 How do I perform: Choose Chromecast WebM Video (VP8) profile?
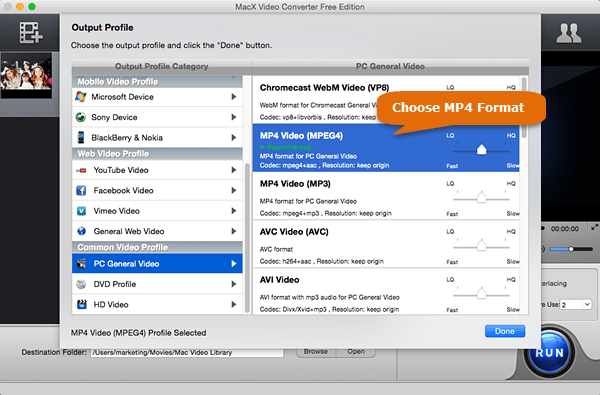[386, 100]
